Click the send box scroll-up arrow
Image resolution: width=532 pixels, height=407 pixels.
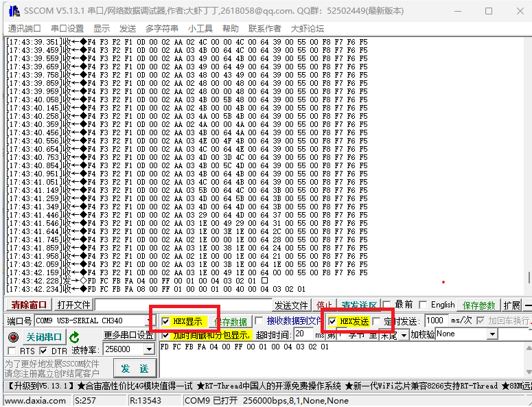[x=529, y=348]
